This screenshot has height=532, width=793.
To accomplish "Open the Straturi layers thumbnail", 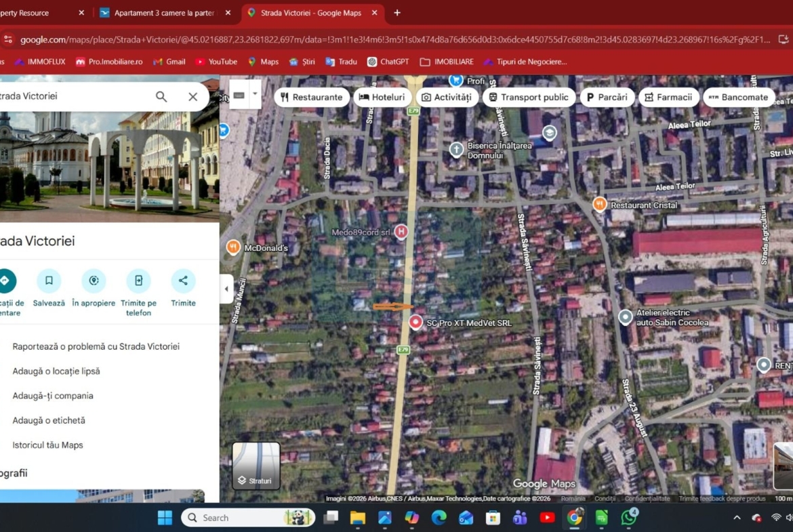I will (x=256, y=466).
